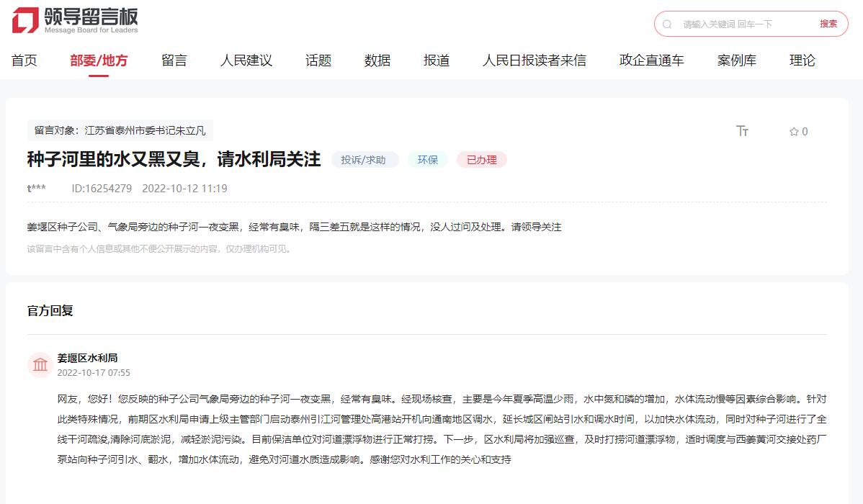This screenshot has width=863, height=504.
Task: Open the 数据 navigation tab
Action: click(377, 60)
